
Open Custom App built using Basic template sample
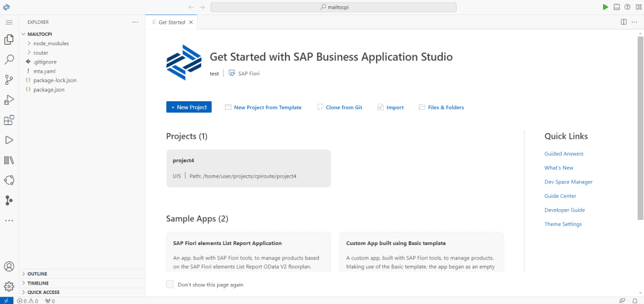[421, 251]
